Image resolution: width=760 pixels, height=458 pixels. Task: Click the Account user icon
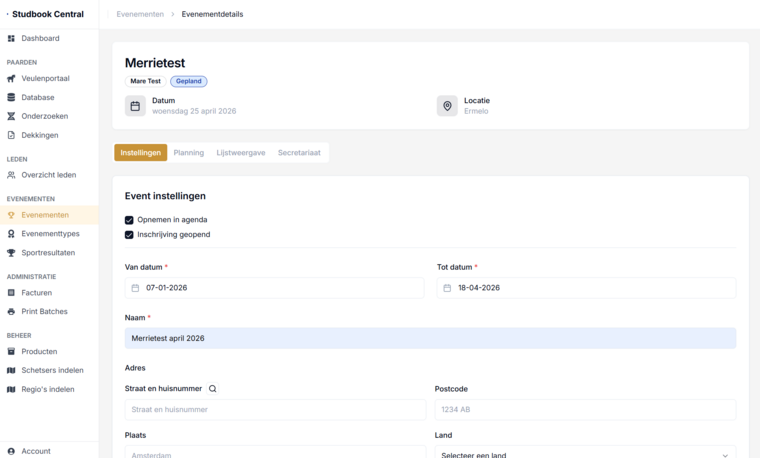coord(11,451)
